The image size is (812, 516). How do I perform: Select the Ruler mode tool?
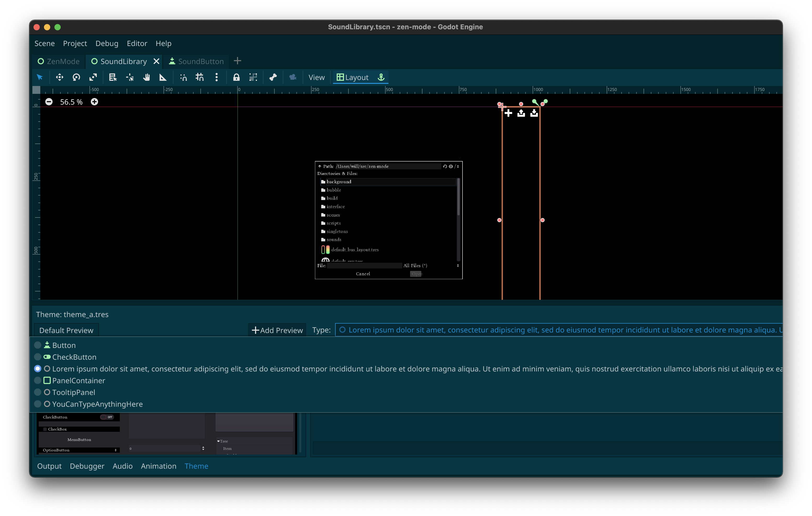click(x=163, y=77)
